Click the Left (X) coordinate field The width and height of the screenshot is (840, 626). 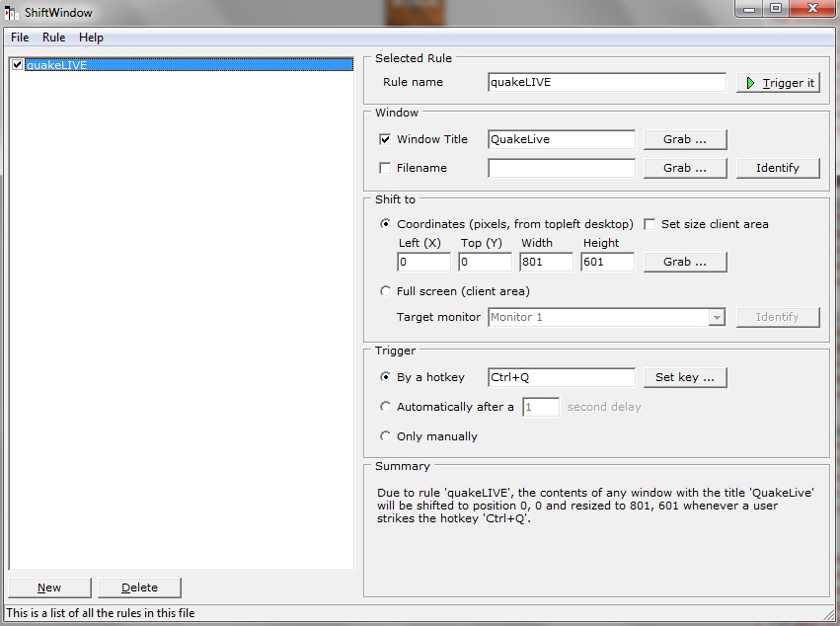point(423,262)
